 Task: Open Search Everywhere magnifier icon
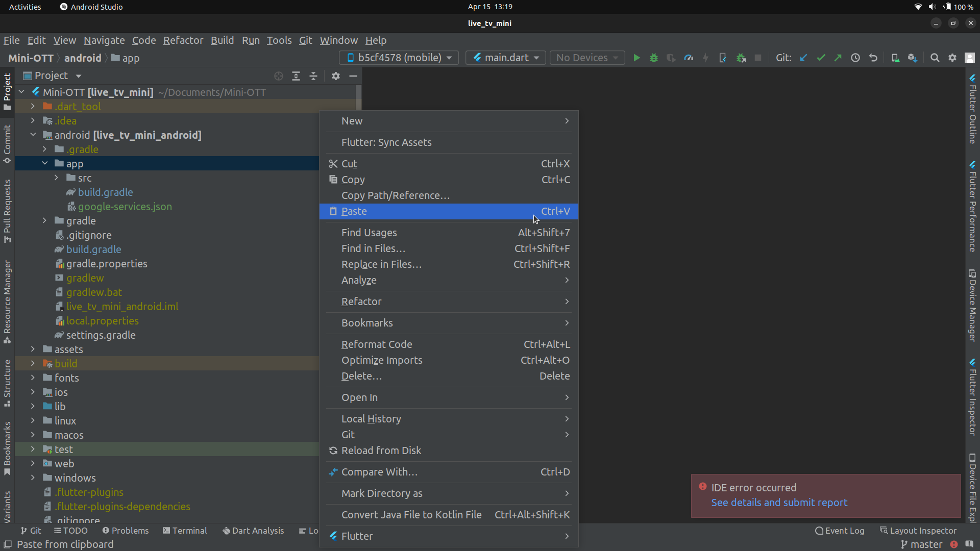coord(935,58)
